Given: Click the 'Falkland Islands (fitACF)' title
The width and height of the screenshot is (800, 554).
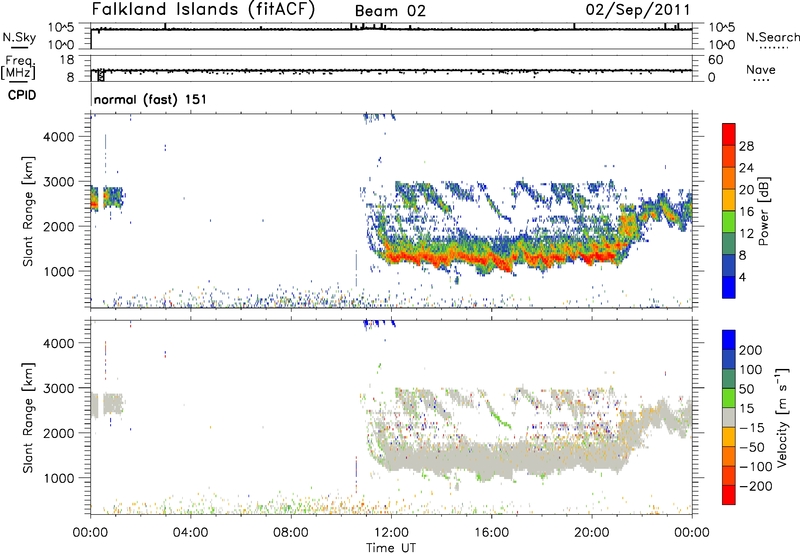Looking at the screenshot, I should click(203, 10).
